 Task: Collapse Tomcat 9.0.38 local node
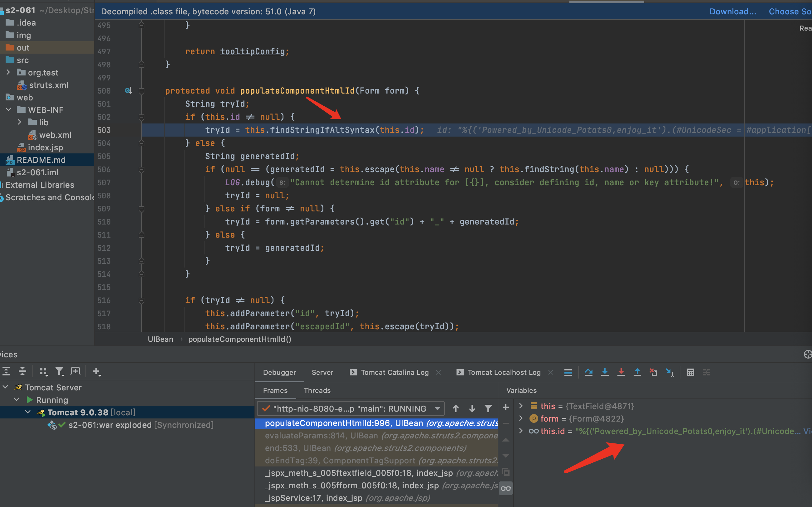(x=28, y=412)
